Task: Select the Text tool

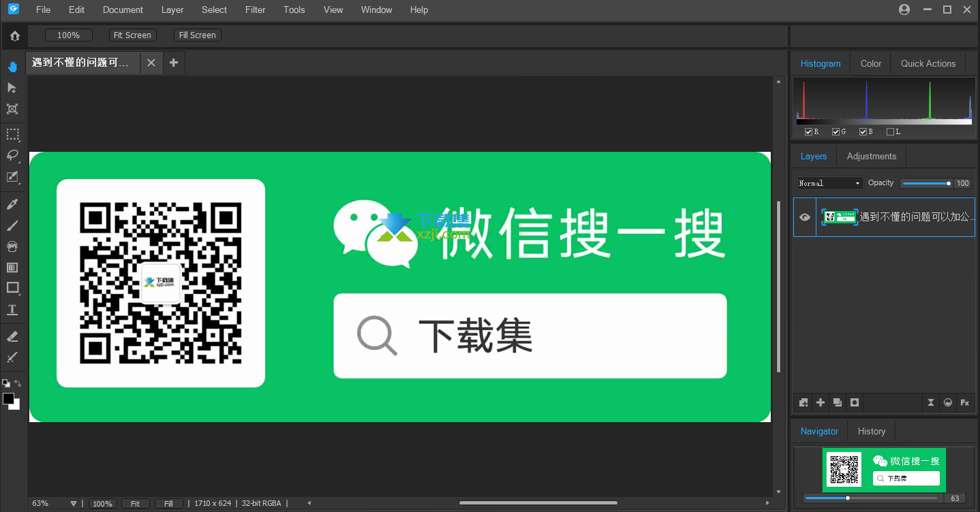Action: (12, 310)
